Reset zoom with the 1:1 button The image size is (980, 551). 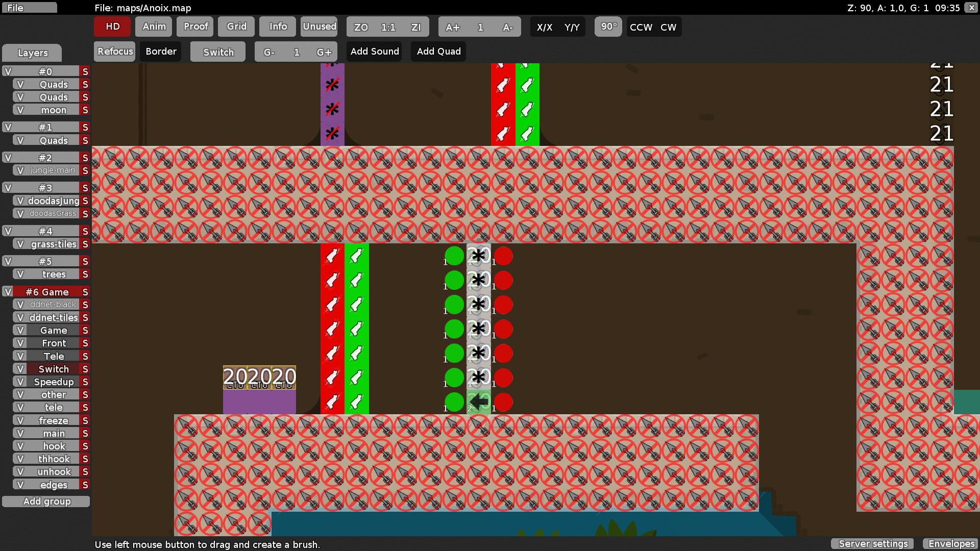[388, 27]
